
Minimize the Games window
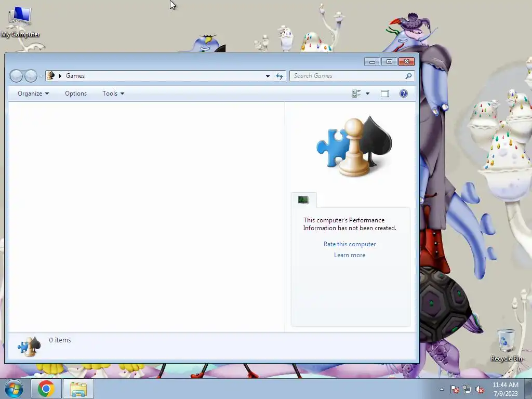pos(372,61)
